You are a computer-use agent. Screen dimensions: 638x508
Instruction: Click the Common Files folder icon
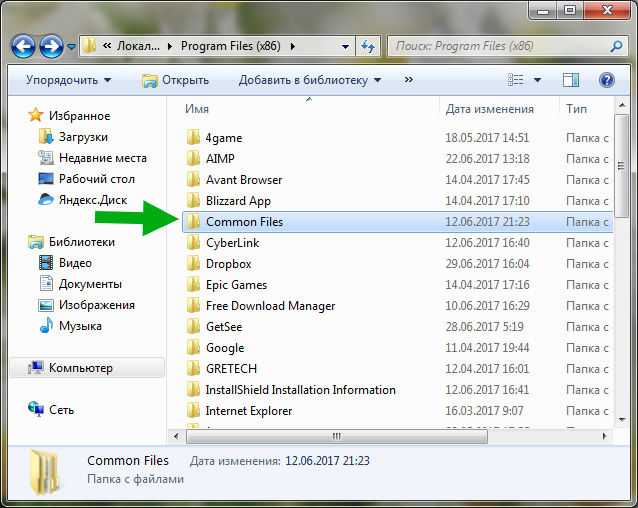[193, 222]
